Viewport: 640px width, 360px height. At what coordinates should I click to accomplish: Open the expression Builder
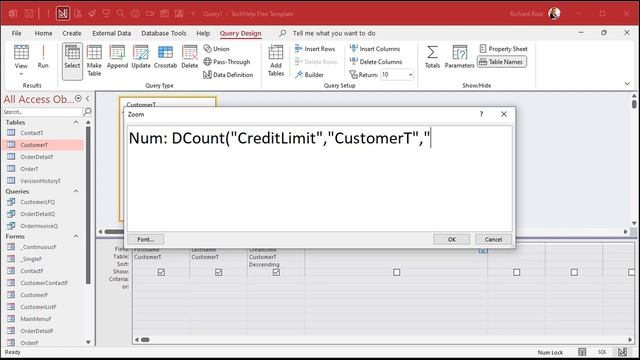(x=309, y=75)
